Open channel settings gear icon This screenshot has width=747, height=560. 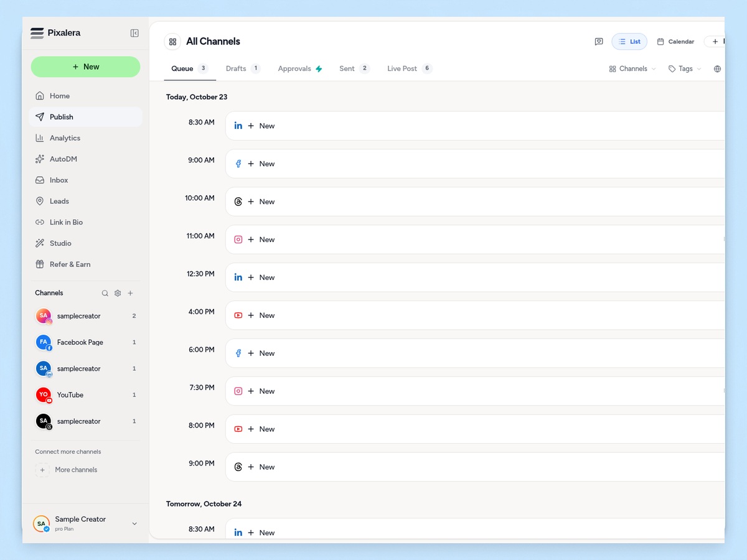point(118,293)
